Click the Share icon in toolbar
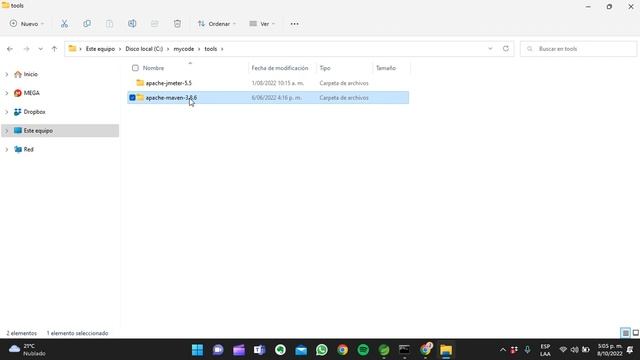Viewport: 640px width, 360px height. pyautogui.click(x=155, y=24)
